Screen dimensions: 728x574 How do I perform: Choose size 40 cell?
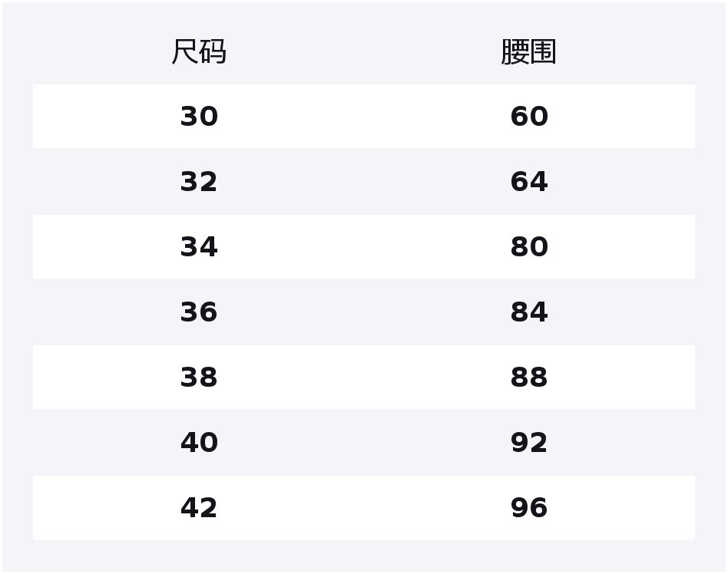[x=199, y=443]
